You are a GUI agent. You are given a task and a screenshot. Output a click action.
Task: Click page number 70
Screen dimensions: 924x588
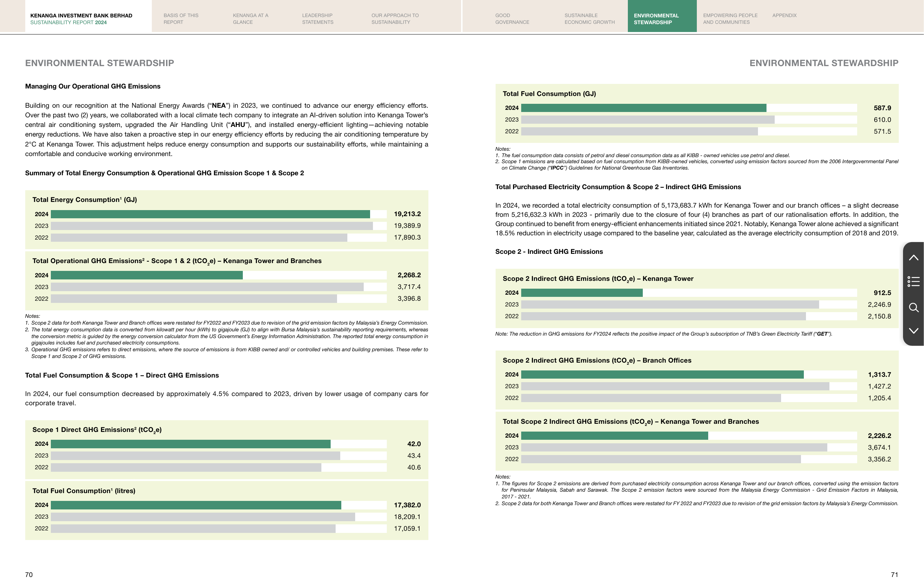[29, 574]
